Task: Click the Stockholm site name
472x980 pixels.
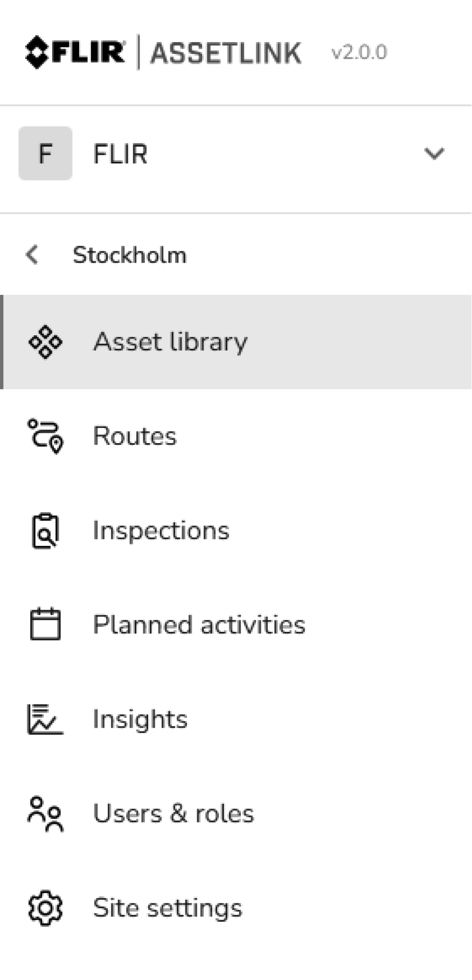Action: 129,255
